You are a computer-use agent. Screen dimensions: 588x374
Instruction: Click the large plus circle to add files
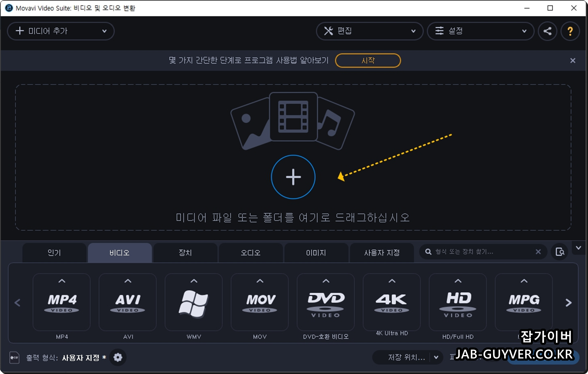point(293,177)
